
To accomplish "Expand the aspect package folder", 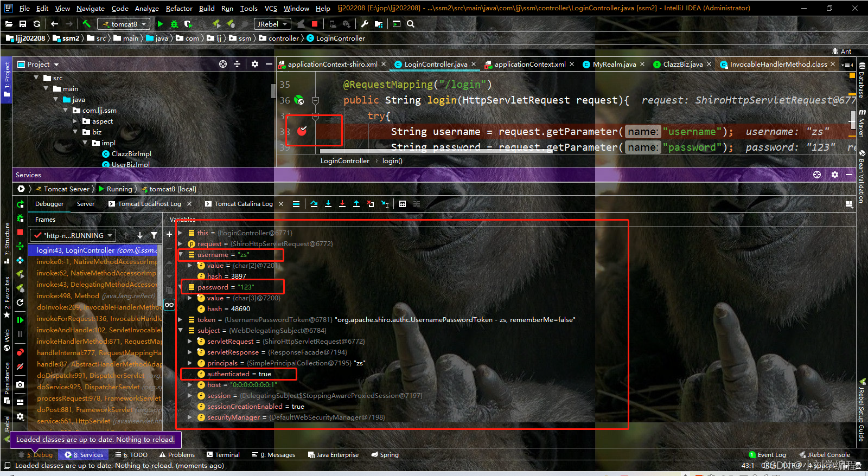I will pyautogui.click(x=75, y=121).
